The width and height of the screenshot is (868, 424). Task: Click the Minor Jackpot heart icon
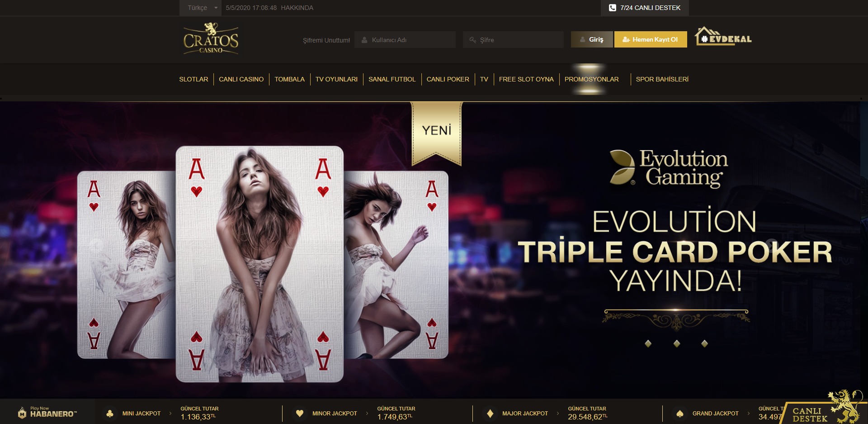(x=299, y=414)
